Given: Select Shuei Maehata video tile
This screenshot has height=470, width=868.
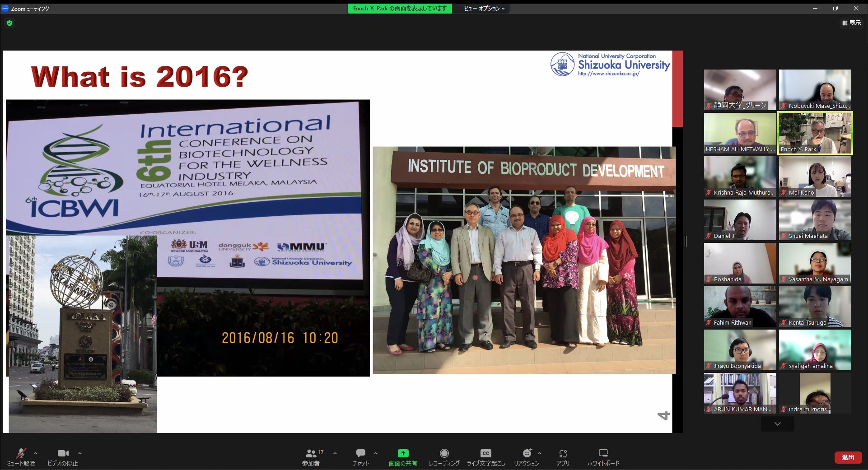Looking at the screenshot, I should click(815, 219).
